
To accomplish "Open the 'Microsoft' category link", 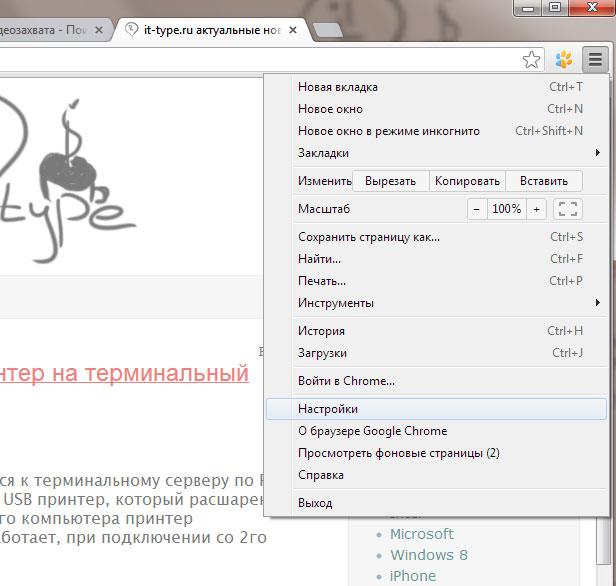I will point(422,534).
